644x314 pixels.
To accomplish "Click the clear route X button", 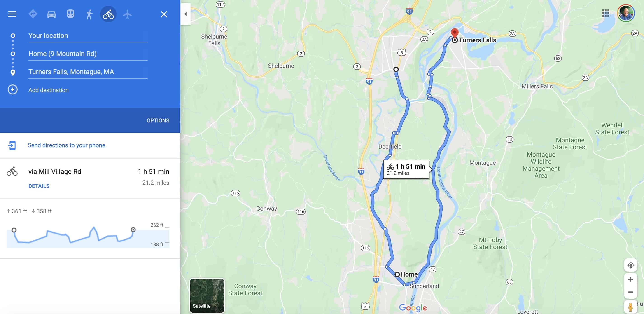I will [163, 14].
